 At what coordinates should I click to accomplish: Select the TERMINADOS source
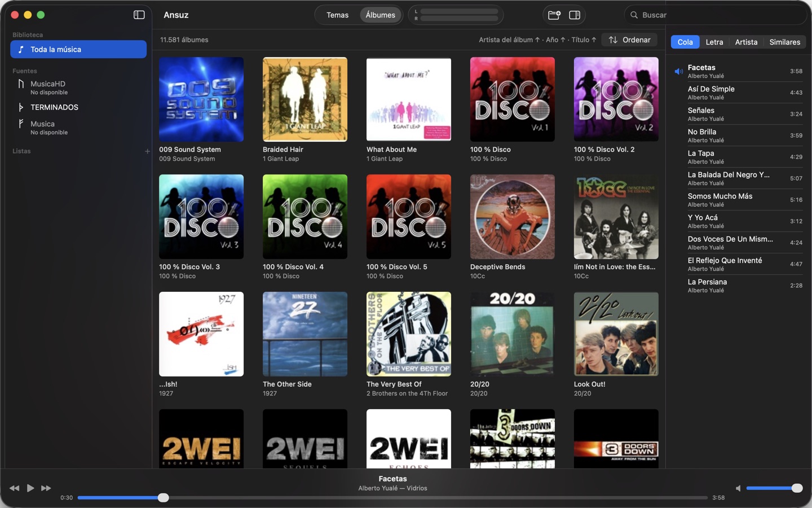(x=78, y=107)
